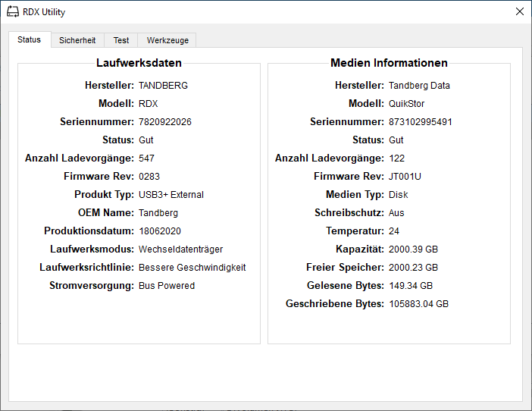
Task: Click write protection value Aus
Action: (x=396, y=213)
